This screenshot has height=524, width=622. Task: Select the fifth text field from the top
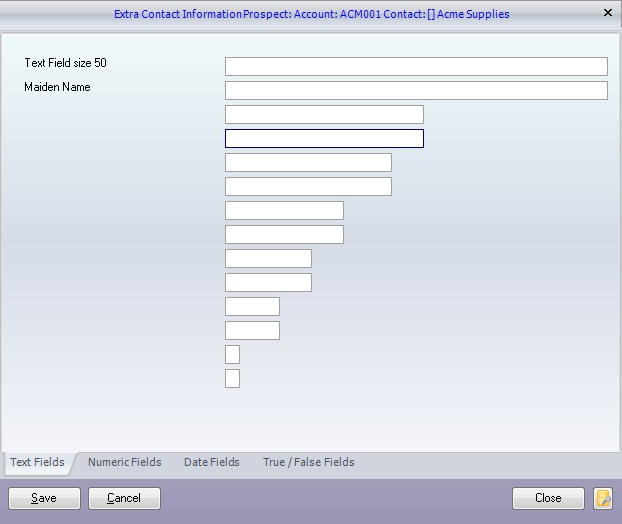[308, 163]
